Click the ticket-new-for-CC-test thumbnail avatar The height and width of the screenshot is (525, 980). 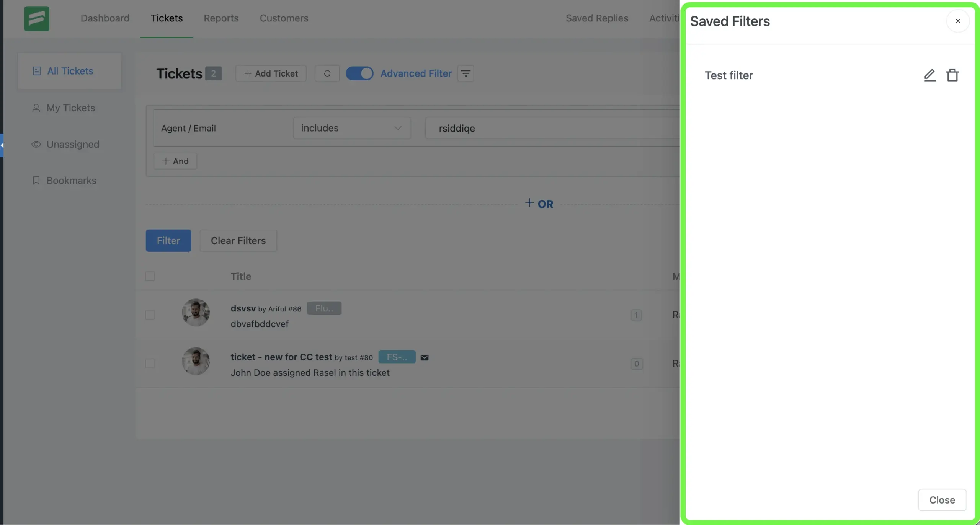tap(196, 361)
